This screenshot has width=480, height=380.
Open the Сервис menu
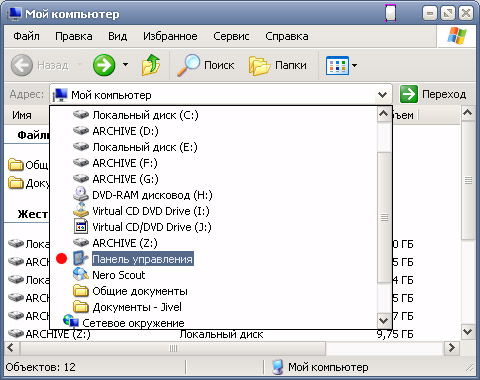(x=231, y=36)
